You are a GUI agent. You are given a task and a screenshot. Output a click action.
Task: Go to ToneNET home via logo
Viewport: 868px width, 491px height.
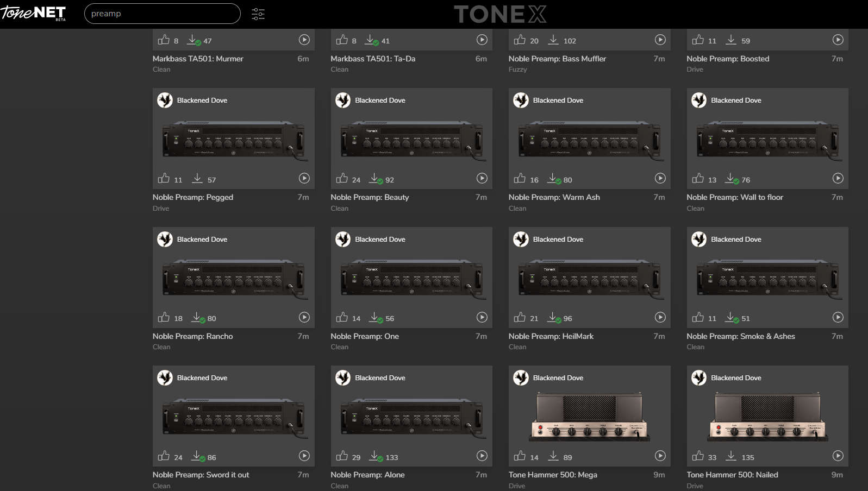[34, 13]
